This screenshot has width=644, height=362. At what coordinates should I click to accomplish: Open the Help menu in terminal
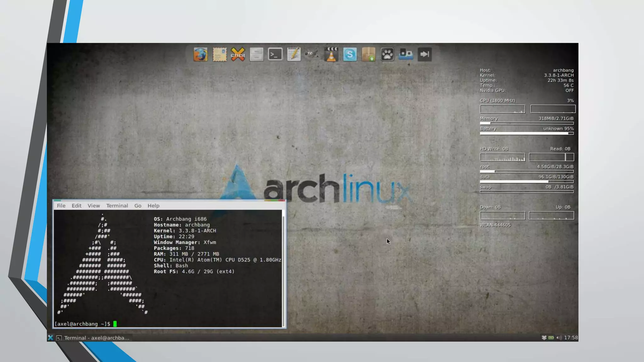[153, 206]
